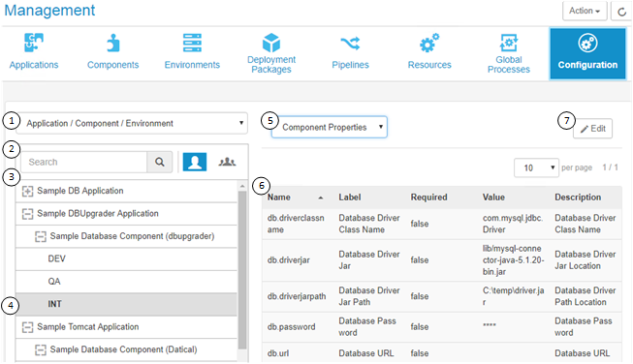Viewport: 633px width, 364px height.
Task: Open the Pipelines shuffle icon
Action: tap(350, 43)
